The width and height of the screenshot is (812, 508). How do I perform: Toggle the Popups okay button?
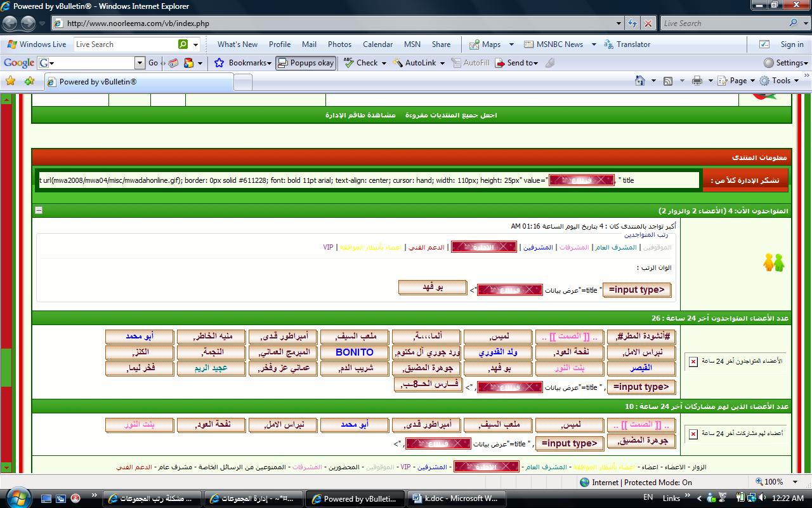coord(305,63)
